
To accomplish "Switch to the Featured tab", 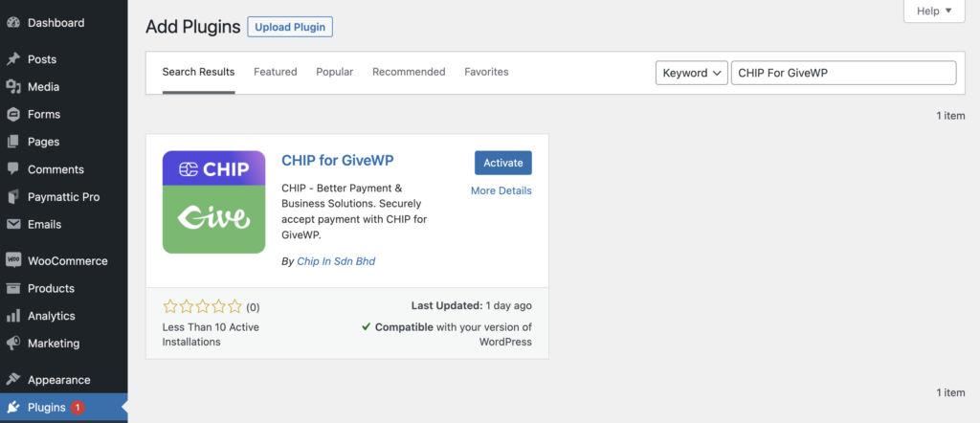I will pyautogui.click(x=275, y=72).
